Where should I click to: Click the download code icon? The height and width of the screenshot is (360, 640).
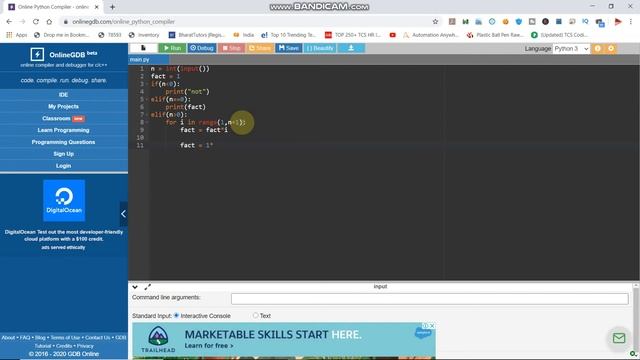351,48
